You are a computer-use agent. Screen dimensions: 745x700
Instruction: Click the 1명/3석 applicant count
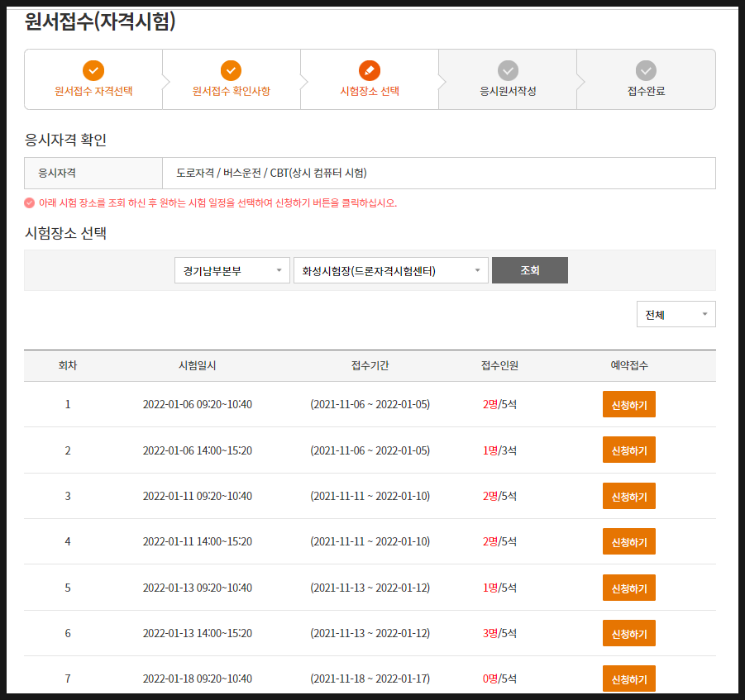click(499, 450)
